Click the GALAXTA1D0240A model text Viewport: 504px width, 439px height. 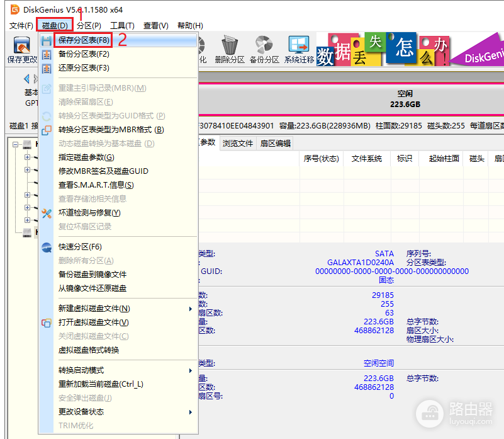[361, 263]
